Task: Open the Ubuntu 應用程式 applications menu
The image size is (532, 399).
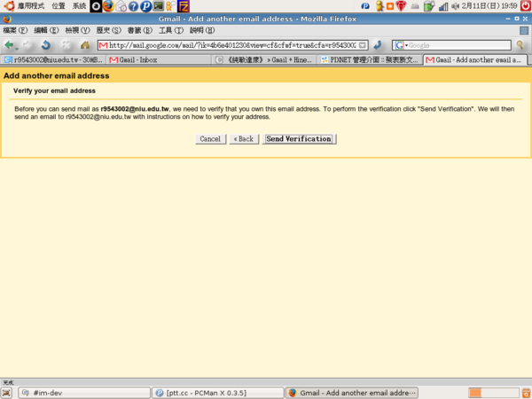Action: (x=24, y=6)
